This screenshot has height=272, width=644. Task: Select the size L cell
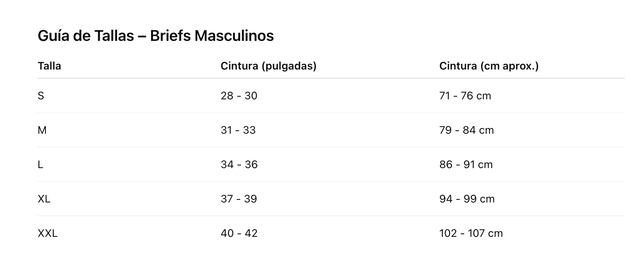click(40, 165)
